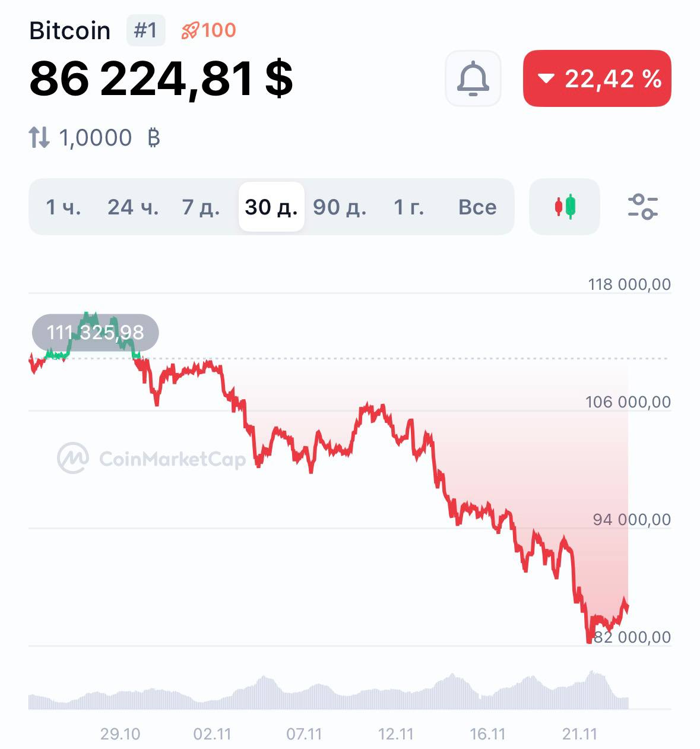Select the Все timeframe
700x749 pixels.
pos(477,207)
